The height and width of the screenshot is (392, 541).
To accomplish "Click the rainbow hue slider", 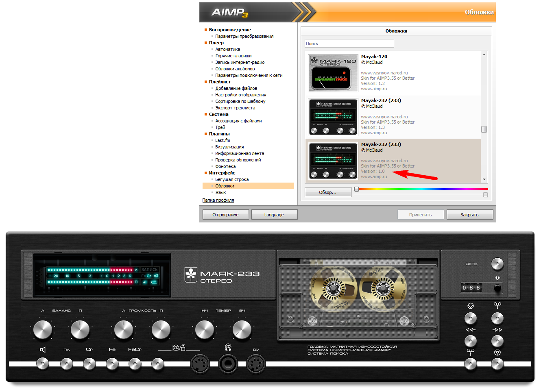I will tap(421, 189).
